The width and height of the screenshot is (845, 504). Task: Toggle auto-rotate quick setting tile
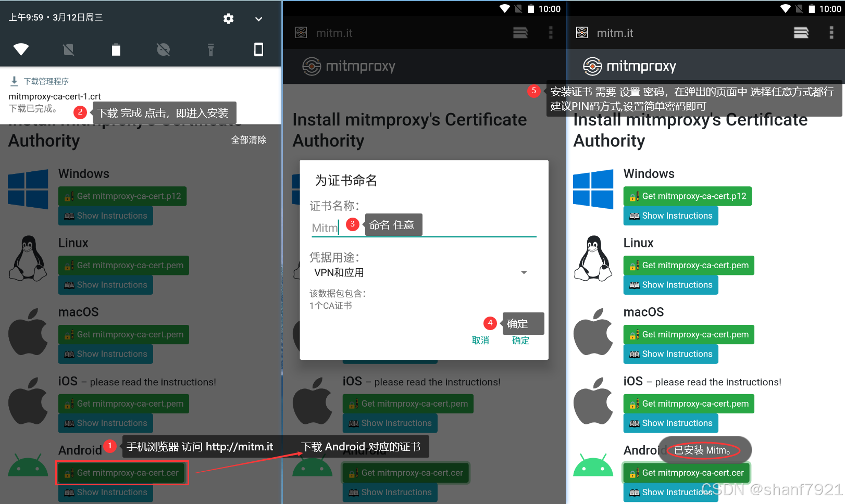click(258, 49)
